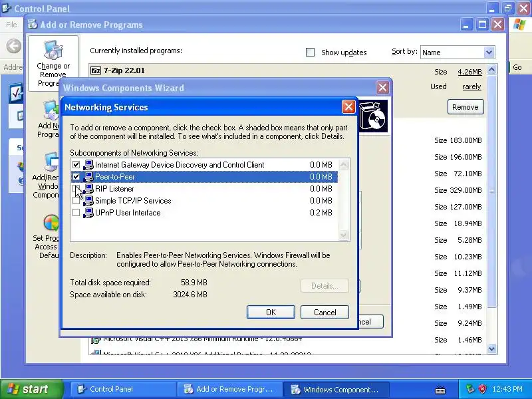
Task: Click the 4.26MB size link for 7-Zip
Action: (469, 72)
